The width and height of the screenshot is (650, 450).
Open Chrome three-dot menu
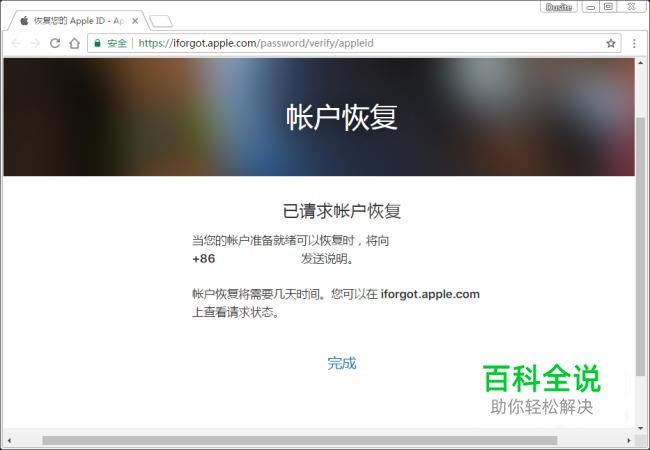(634, 43)
